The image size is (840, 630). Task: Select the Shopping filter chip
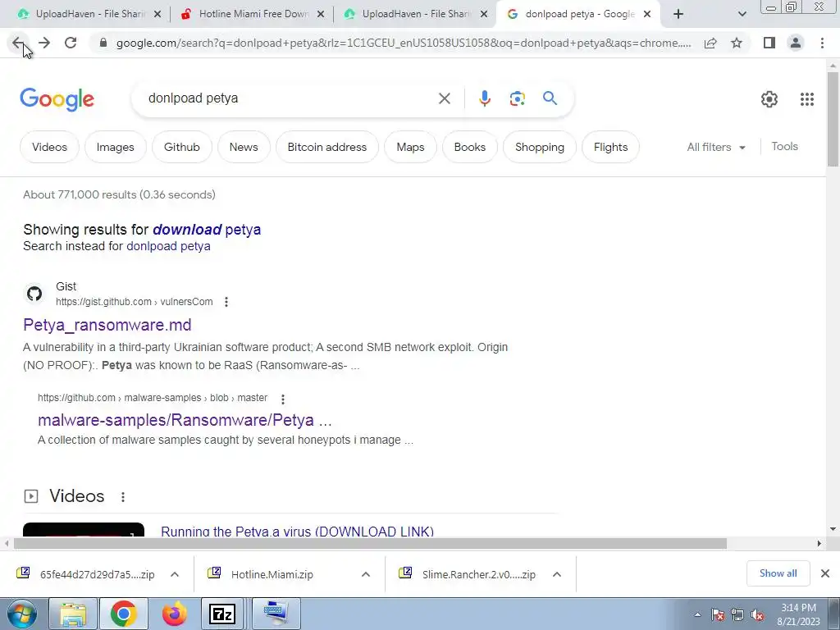coord(540,147)
